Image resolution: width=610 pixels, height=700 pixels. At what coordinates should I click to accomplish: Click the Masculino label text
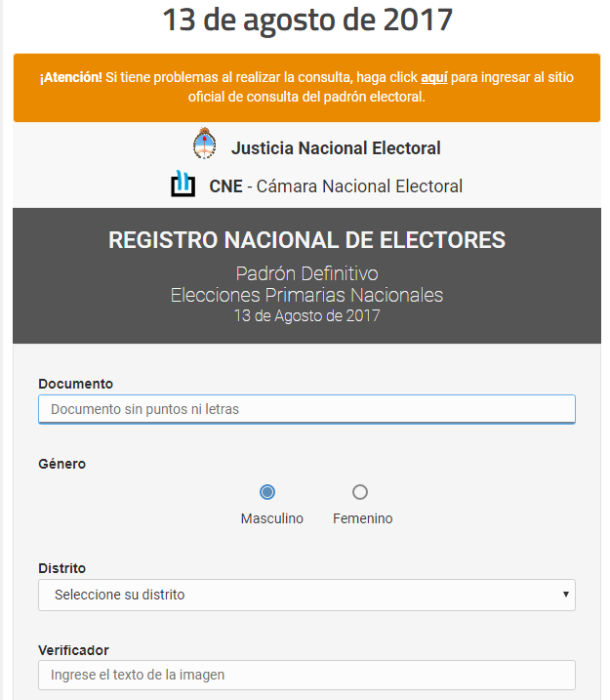pyautogui.click(x=271, y=518)
